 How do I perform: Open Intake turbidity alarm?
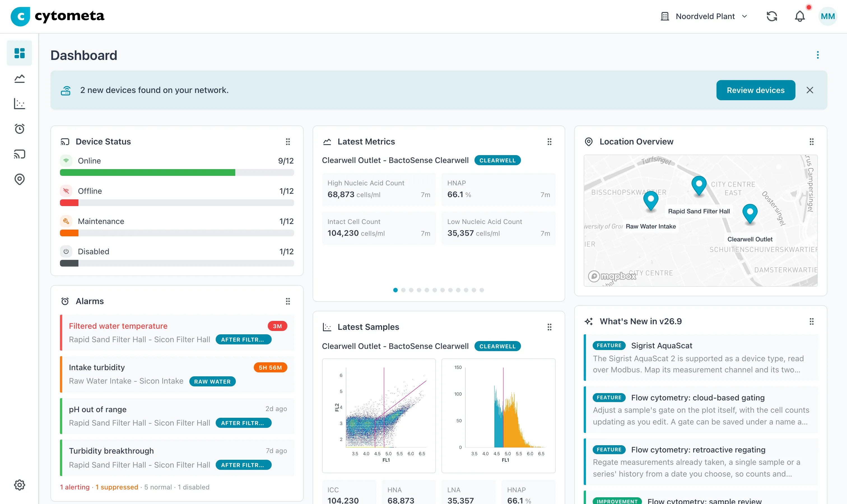[x=177, y=374]
